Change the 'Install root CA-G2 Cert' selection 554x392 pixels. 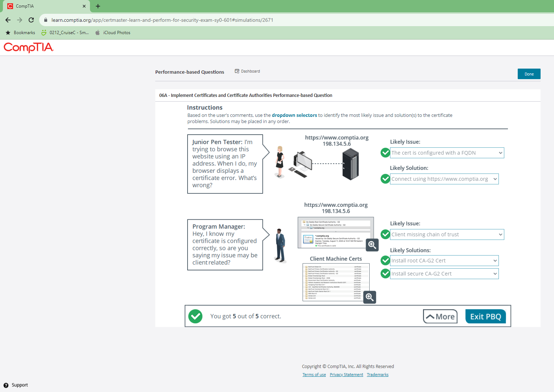tap(444, 261)
